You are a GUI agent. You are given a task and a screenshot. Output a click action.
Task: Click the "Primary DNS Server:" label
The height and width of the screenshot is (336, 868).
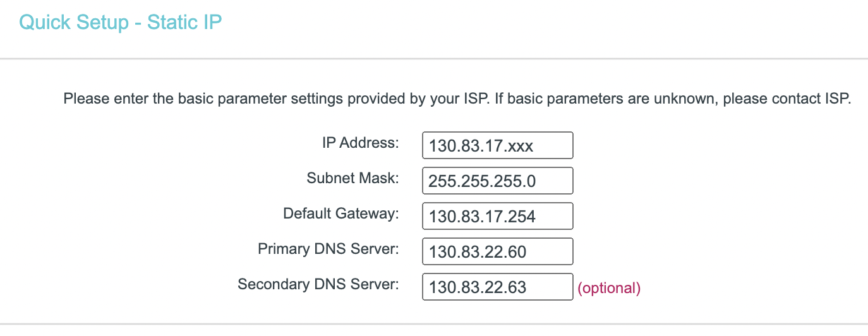(x=329, y=249)
